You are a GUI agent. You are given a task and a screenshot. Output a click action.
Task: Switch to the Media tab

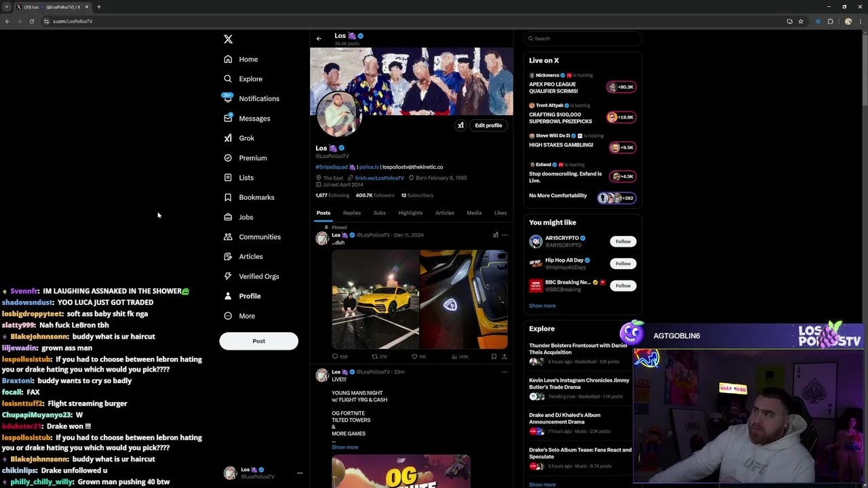[474, 213]
